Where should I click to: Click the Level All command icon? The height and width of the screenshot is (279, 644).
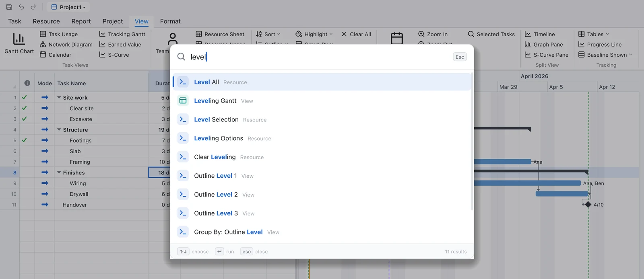(183, 82)
